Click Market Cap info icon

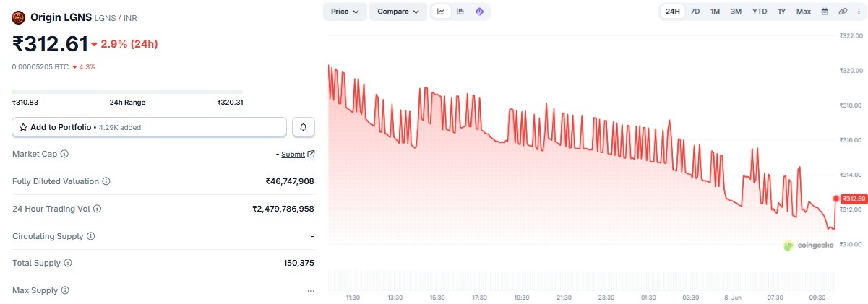pyautogui.click(x=64, y=154)
